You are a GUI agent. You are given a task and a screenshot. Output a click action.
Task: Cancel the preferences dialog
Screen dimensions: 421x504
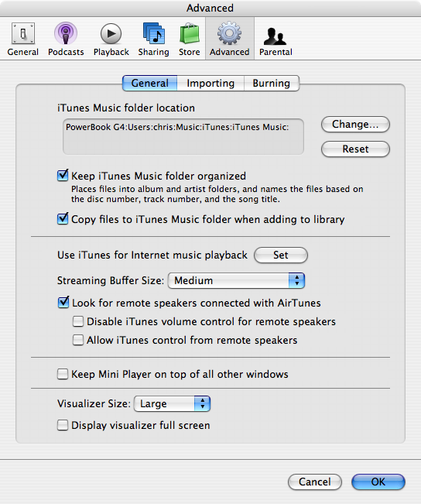[x=315, y=482]
